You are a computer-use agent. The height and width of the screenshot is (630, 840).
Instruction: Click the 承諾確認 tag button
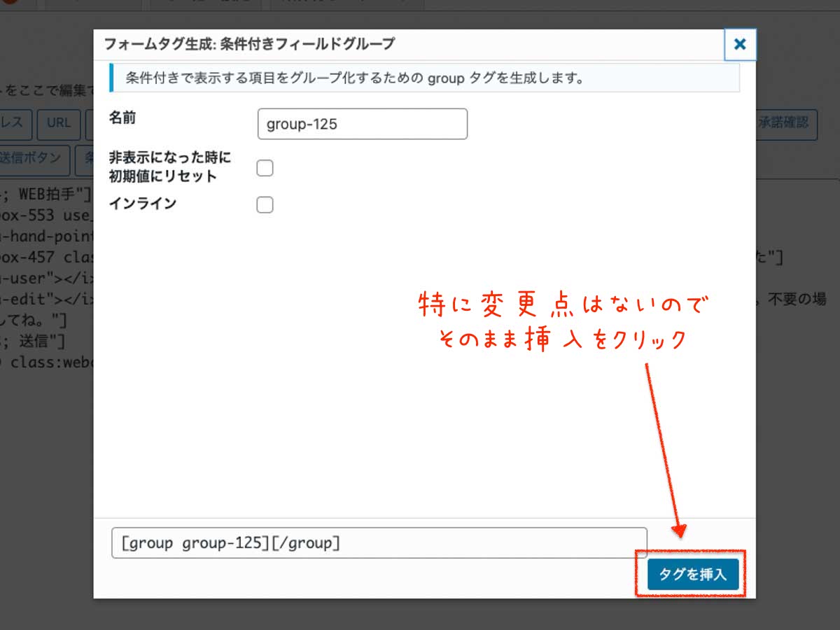pos(785,122)
